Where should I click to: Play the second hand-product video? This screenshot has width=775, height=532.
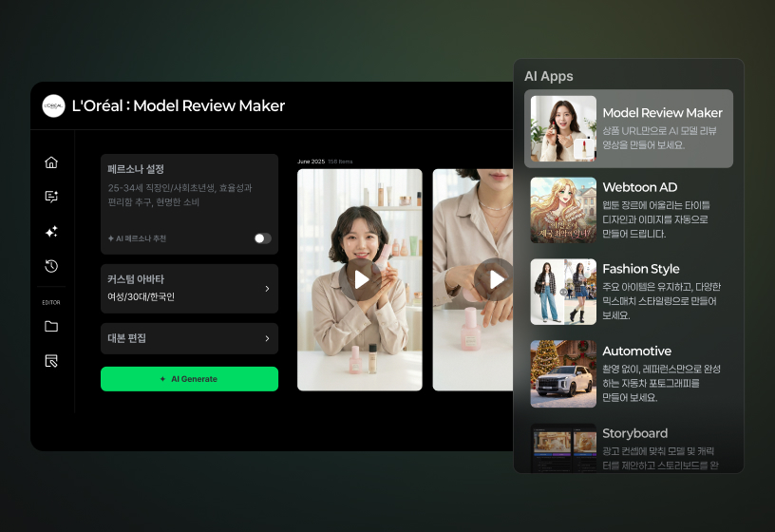click(493, 279)
